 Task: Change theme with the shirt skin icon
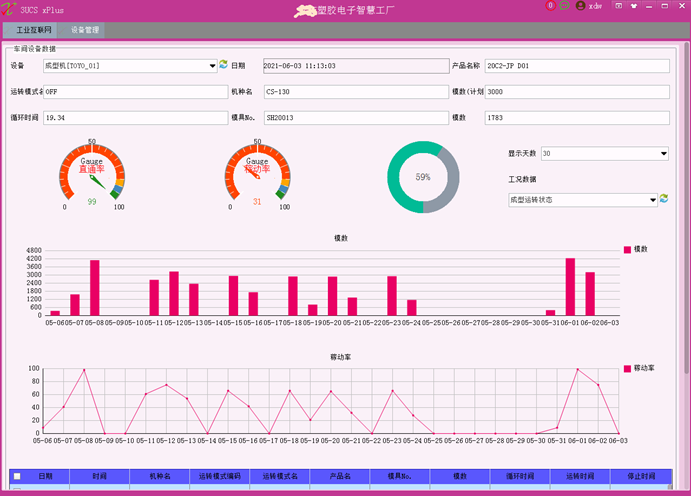click(x=634, y=6)
